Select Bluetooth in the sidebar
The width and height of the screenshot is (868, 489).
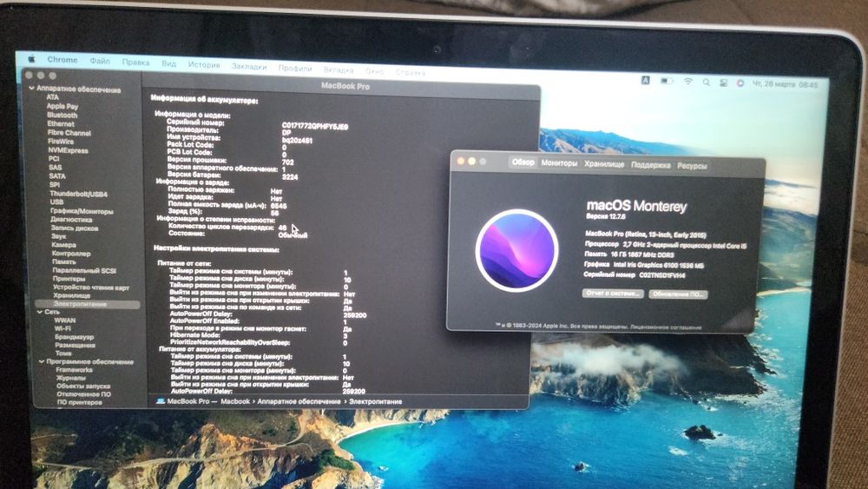coord(62,115)
